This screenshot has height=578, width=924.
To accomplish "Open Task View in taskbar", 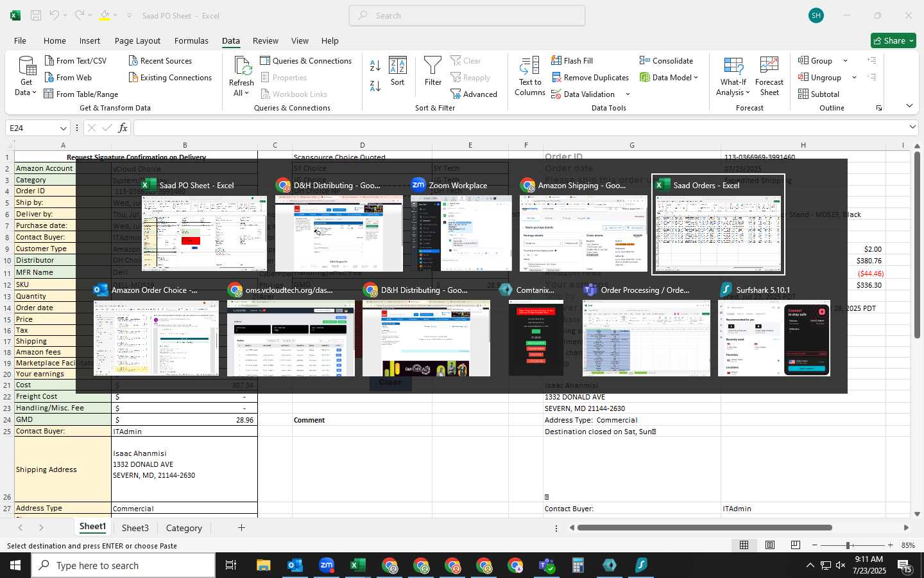I will (x=230, y=565).
